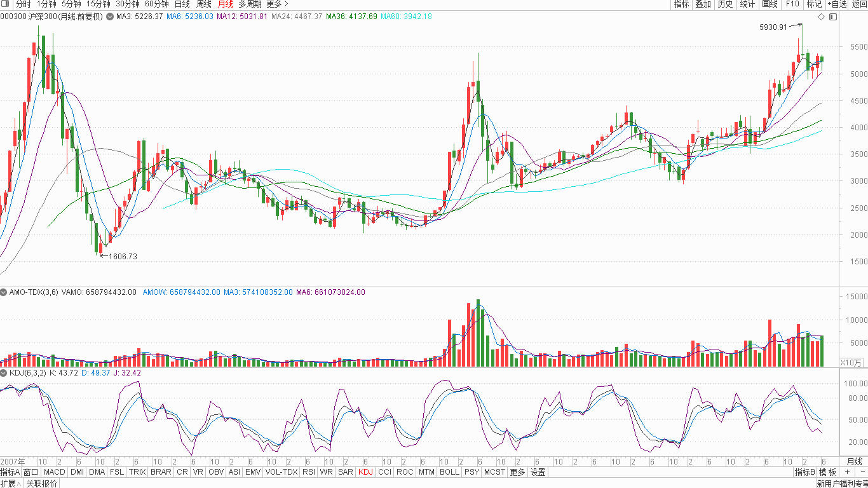Open the 统计 statistics button

pos(747,4)
